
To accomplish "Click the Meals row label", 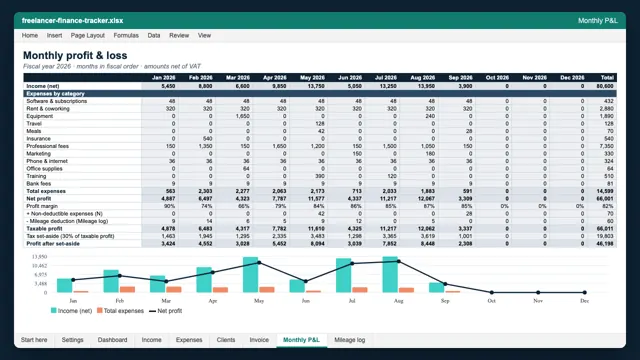I will (x=33, y=131).
